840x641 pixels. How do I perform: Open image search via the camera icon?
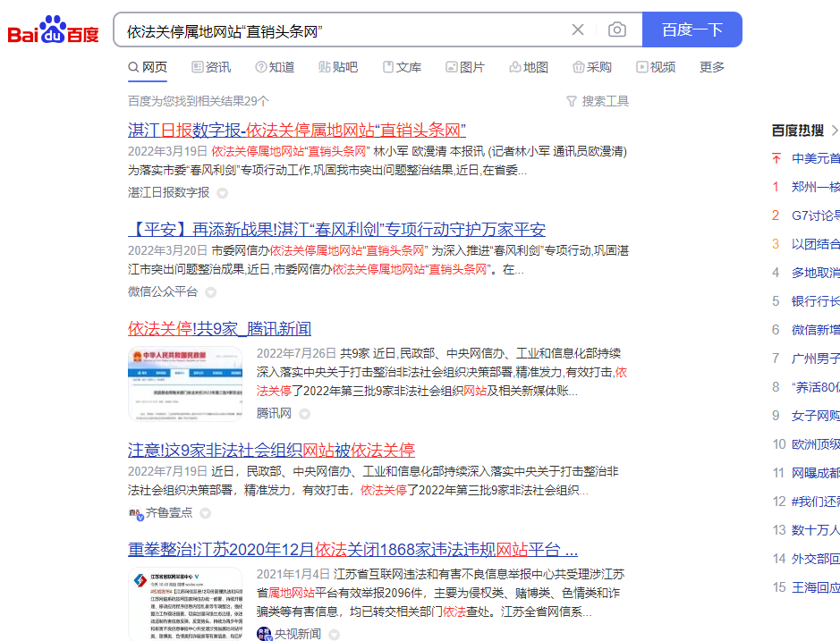coord(617,30)
